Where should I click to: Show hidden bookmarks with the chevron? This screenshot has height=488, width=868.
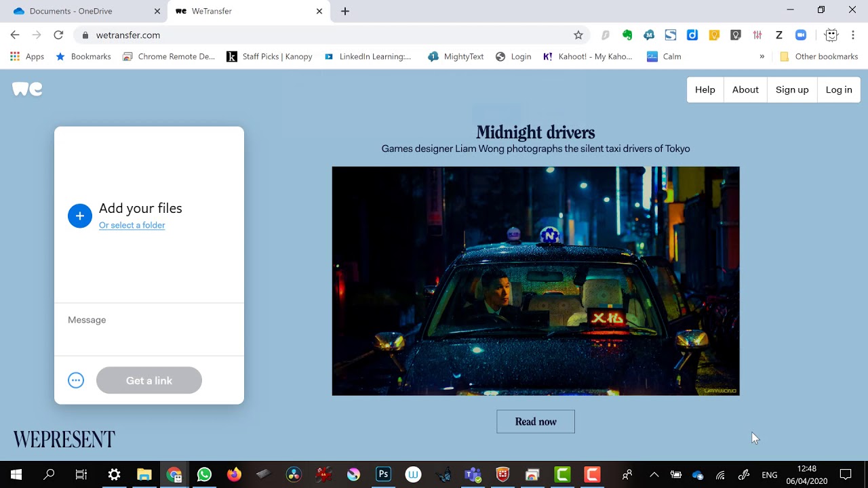[x=762, y=57]
